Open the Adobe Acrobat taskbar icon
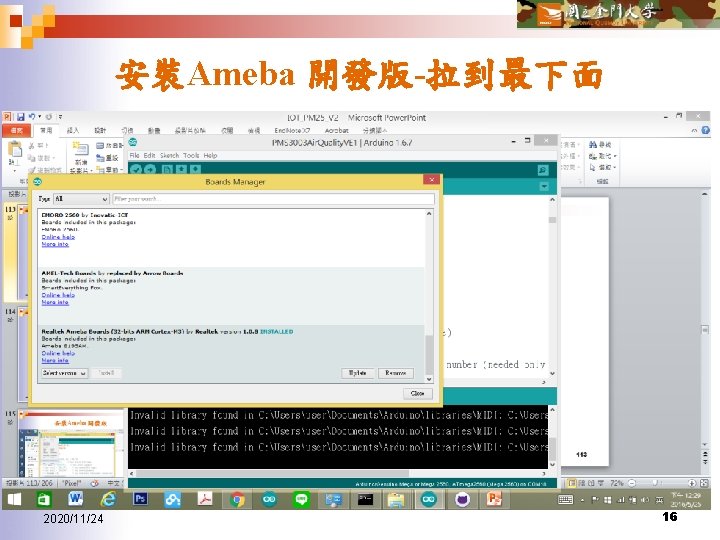This screenshot has width=720, height=540. click(205, 499)
